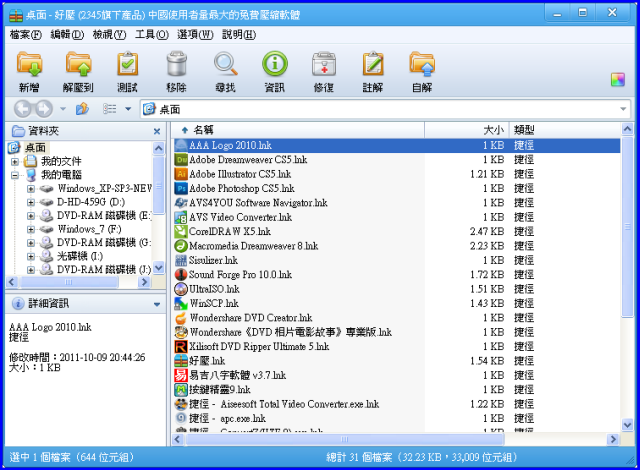The width and height of the screenshot is (640, 470).
Task: Go up one folder level icon
Action: coord(82,109)
